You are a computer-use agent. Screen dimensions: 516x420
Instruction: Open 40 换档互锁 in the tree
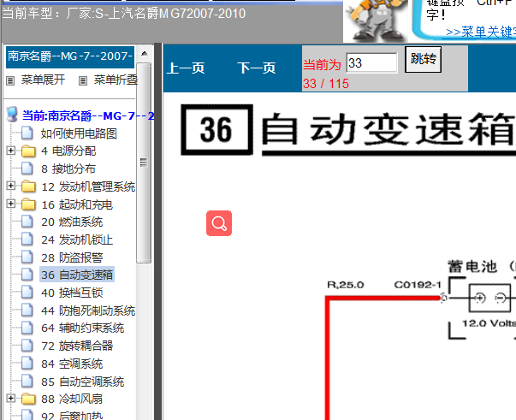tap(72, 293)
